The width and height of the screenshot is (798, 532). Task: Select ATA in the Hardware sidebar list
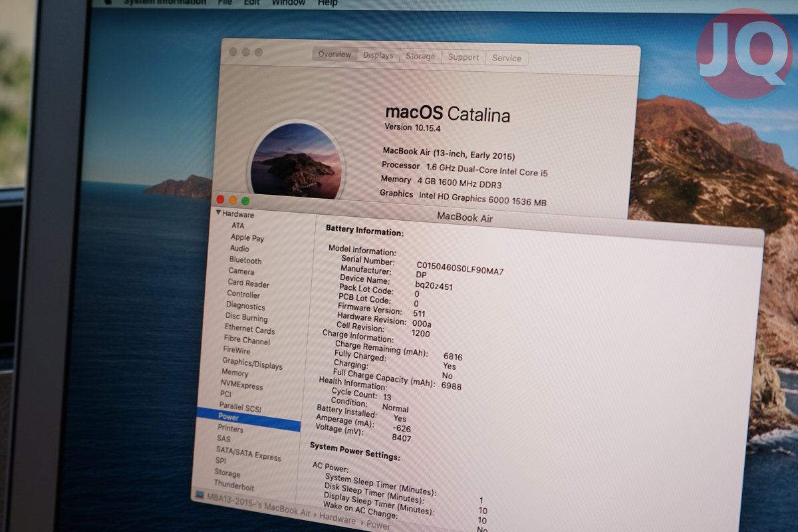tap(237, 225)
